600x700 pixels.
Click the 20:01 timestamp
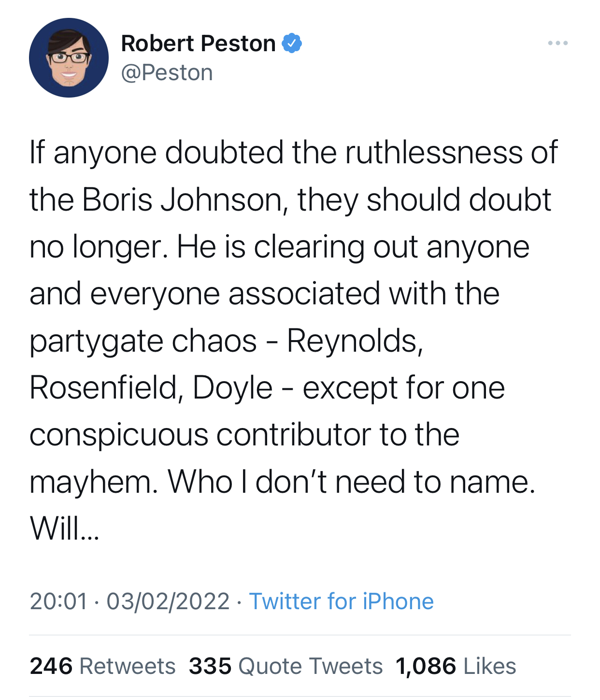click(58, 601)
